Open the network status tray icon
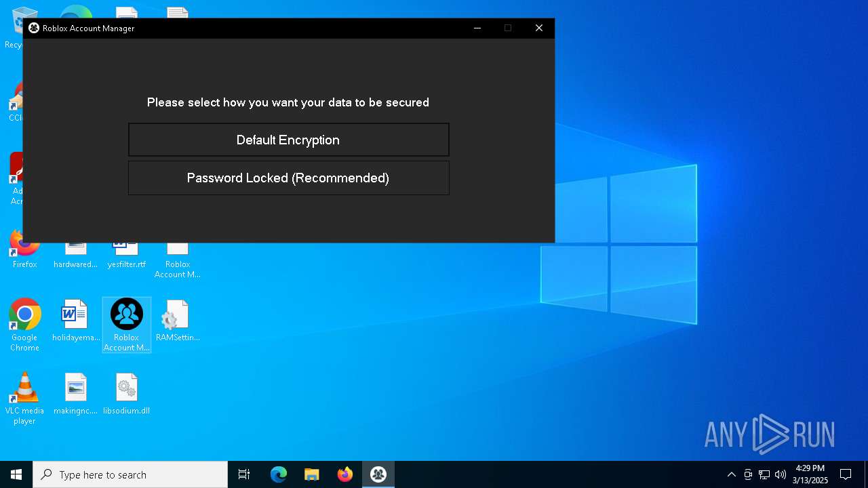Image resolution: width=868 pixels, height=488 pixels. (764, 474)
